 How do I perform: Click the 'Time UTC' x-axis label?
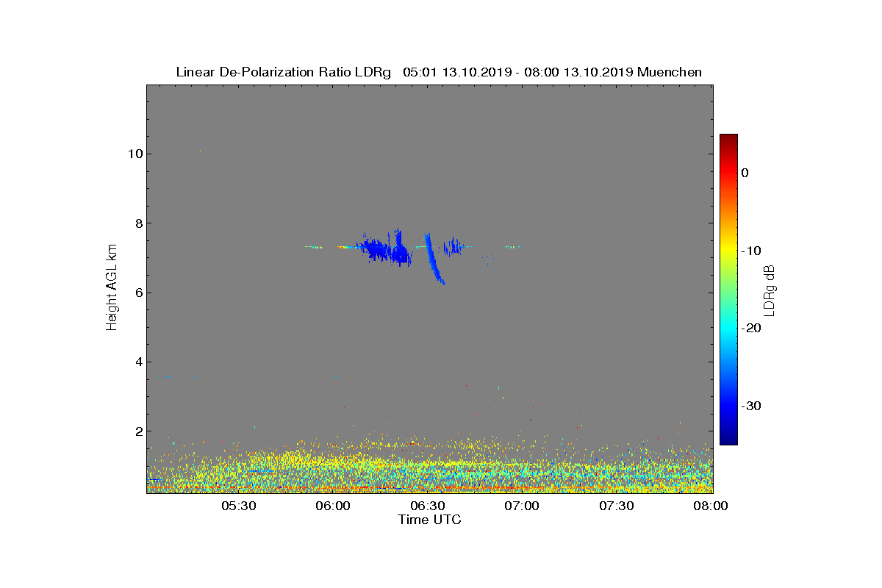click(429, 520)
